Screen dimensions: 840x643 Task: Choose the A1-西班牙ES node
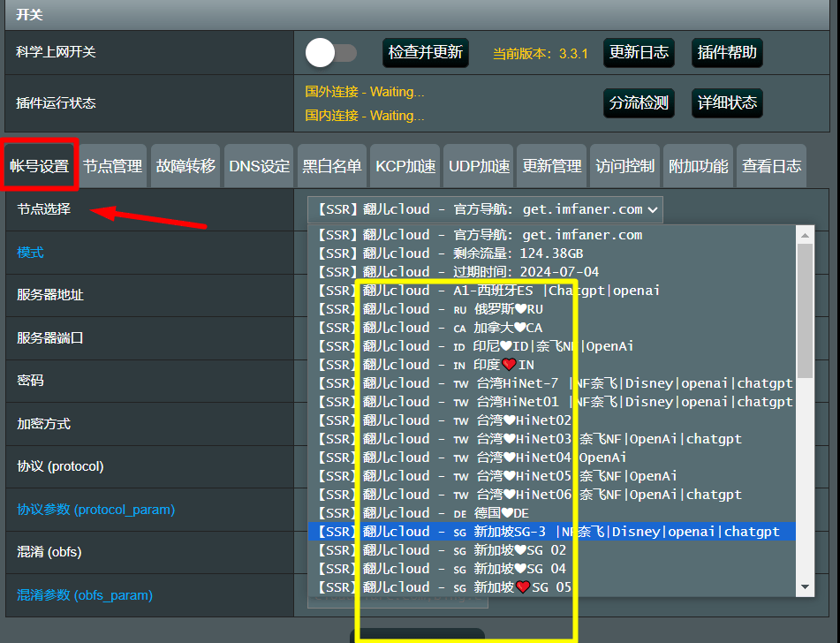552,291
